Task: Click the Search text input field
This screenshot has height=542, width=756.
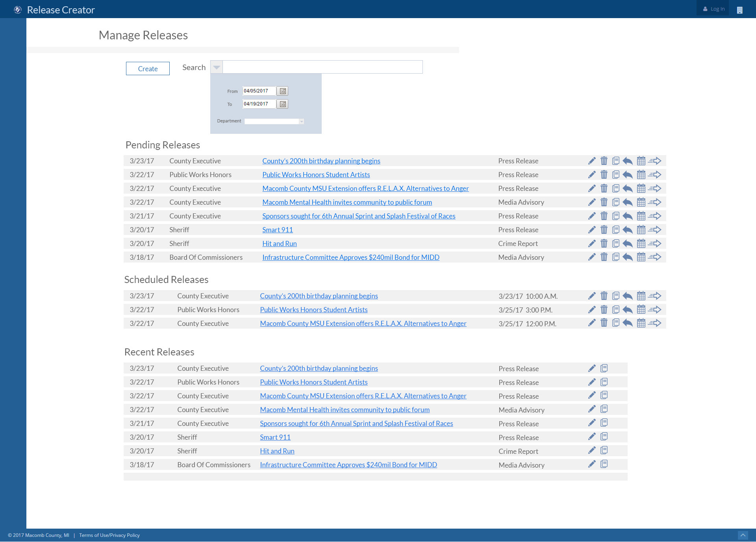Action: pos(322,67)
